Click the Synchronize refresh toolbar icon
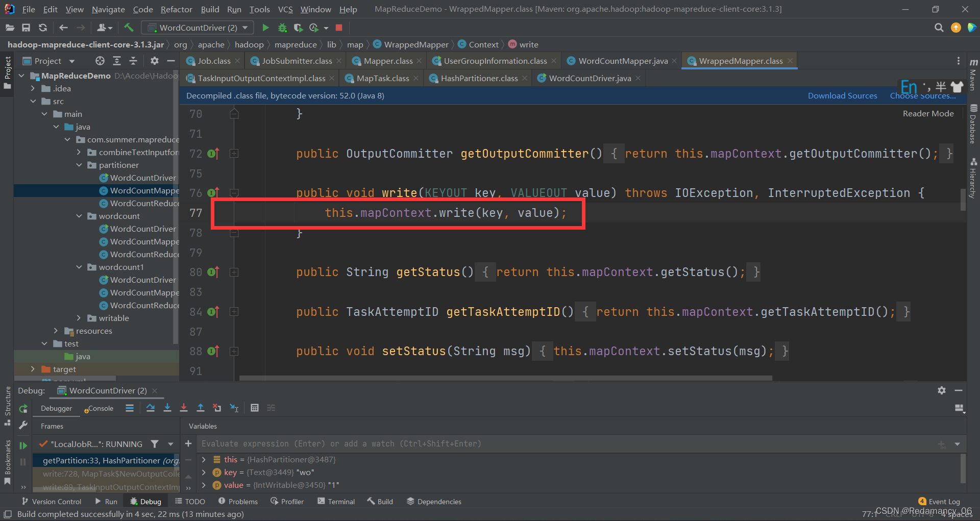 pos(43,28)
